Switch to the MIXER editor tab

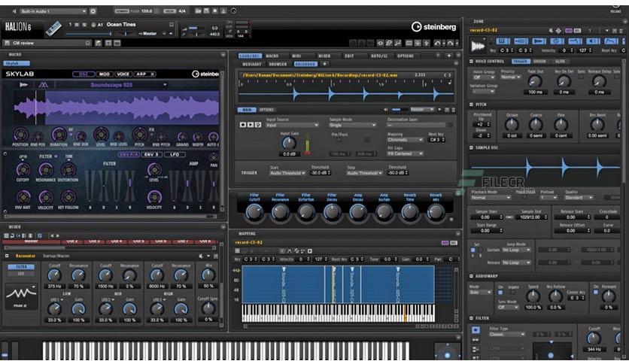(x=324, y=56)
